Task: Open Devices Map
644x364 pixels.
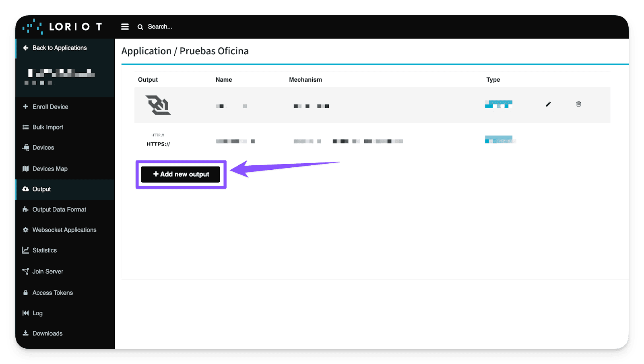Action: tap(50, 169)
